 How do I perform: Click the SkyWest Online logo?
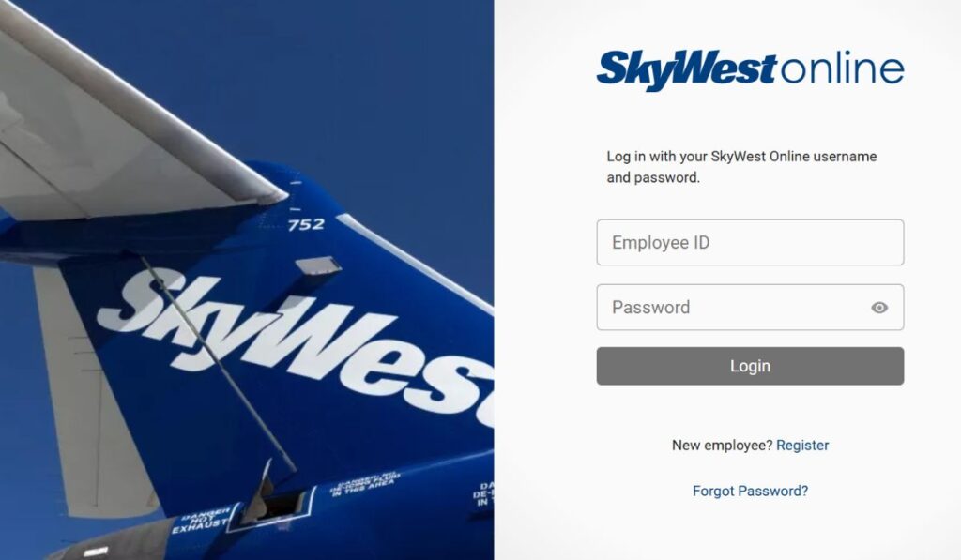(750, 70)
